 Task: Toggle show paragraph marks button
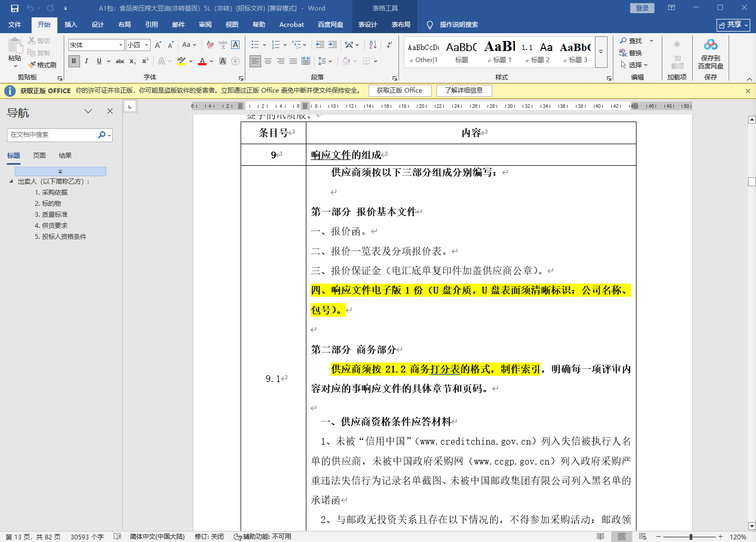pos(389,45)
